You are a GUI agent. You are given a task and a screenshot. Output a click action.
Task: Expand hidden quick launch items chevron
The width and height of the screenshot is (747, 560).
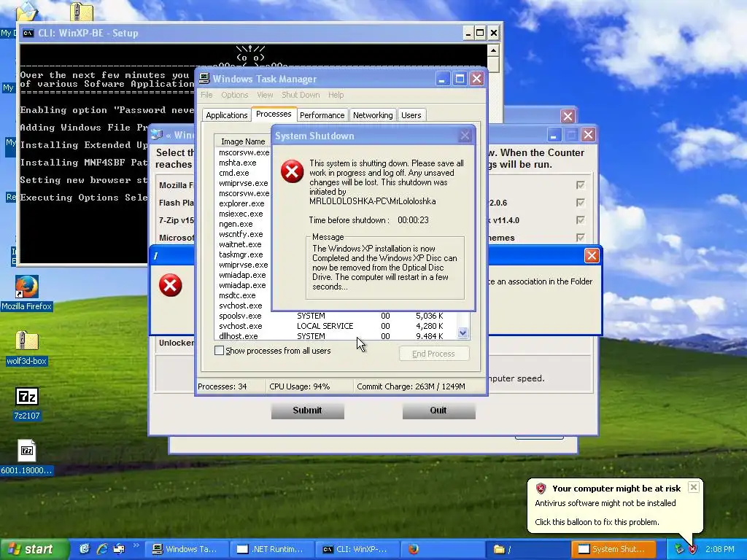(x=136, y=546)
